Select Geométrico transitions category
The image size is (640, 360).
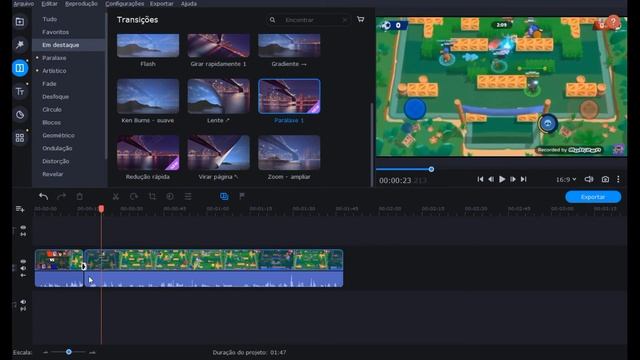[x=58, y=135]
